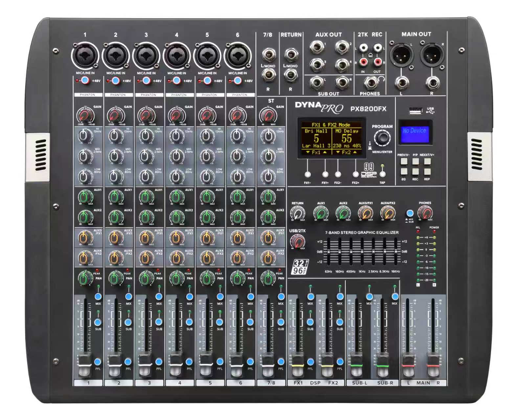
Task: Click the 16KHz graphic equalizer slider
Action: coord(395,252)
